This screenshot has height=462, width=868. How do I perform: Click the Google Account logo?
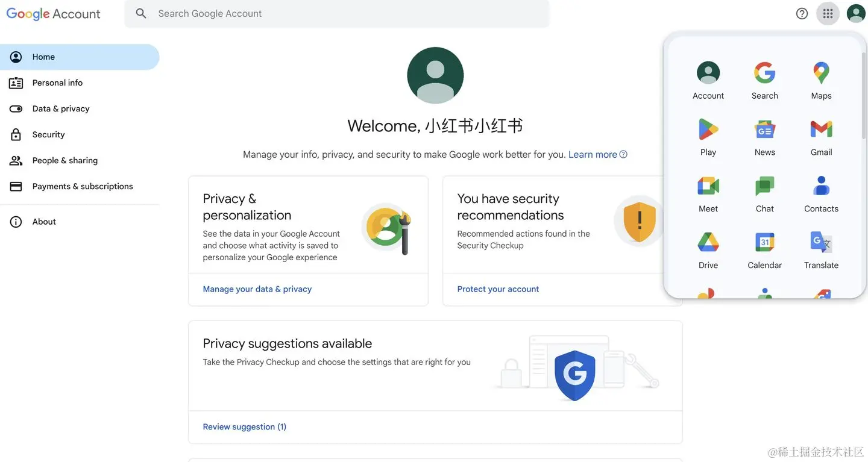tap(53, 14)
